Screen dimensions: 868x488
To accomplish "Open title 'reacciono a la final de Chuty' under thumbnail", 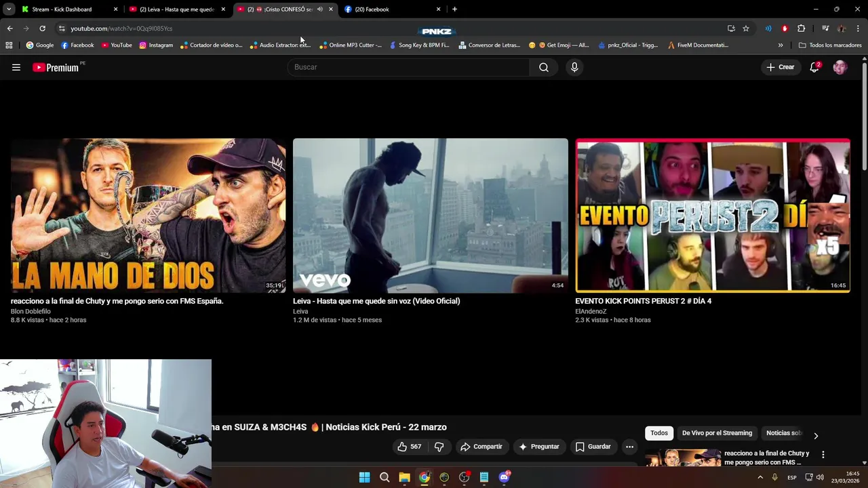I will click(117, 301).
